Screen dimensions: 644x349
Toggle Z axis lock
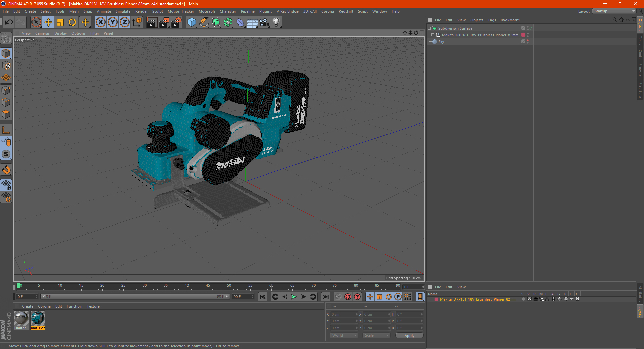point(125,22)
